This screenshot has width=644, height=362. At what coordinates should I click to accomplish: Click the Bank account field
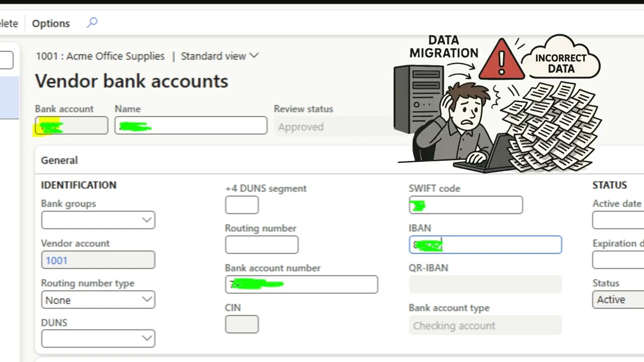pyautogui.click(x=71, y=126)
